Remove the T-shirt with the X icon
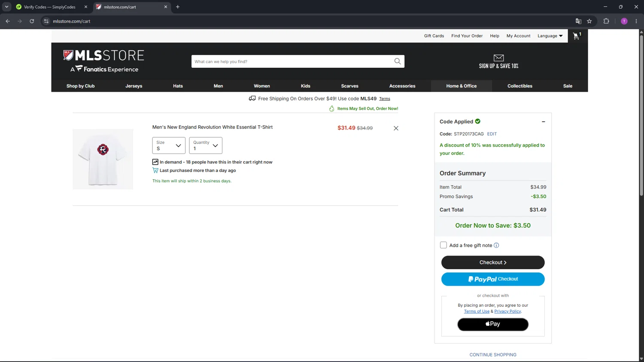 tap(396, 128)
